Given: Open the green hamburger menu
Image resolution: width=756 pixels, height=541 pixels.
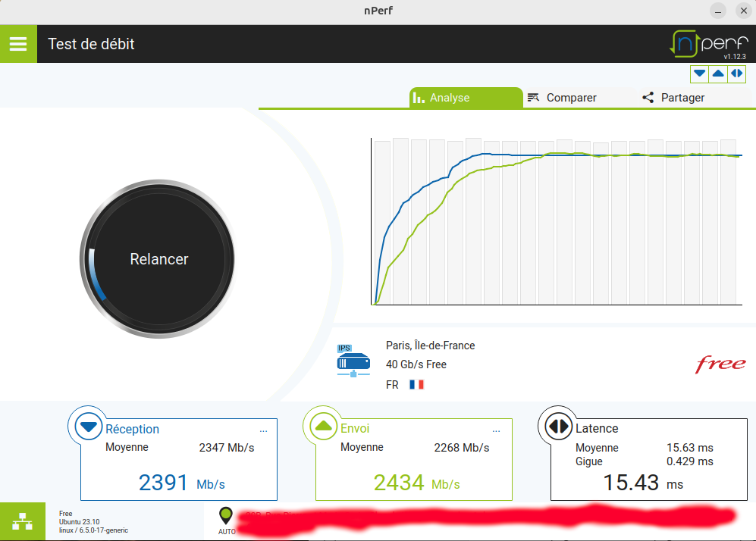Looking at the screenshot, I should coord(18,44).
